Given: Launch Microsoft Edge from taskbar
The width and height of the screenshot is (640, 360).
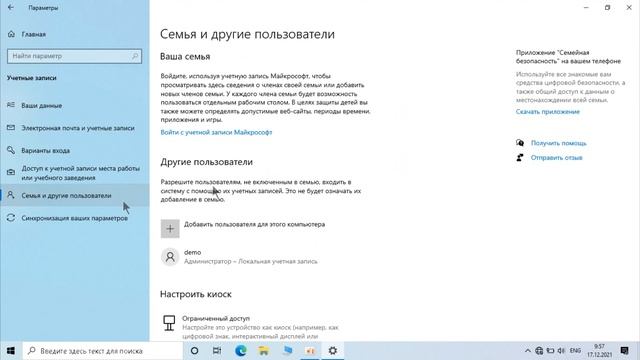Looking at the screenshot, I should 240,351.
